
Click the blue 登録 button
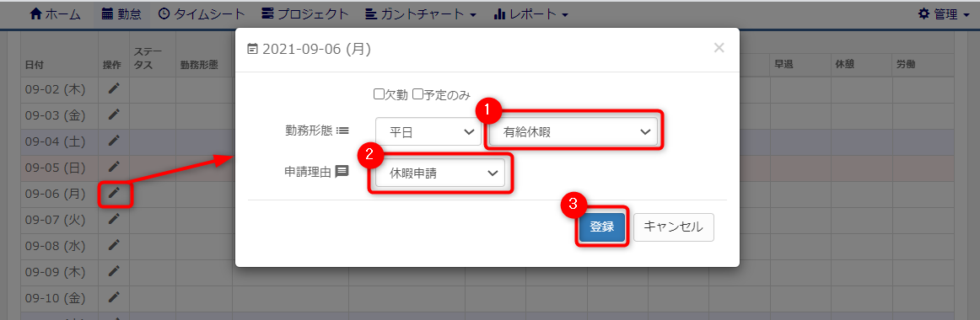click(602, 227)
